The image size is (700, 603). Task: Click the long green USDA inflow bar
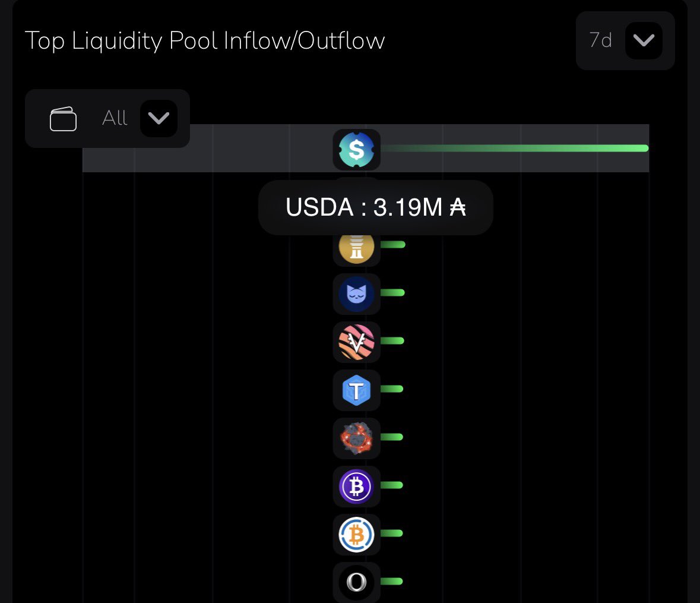click(515, 149)
